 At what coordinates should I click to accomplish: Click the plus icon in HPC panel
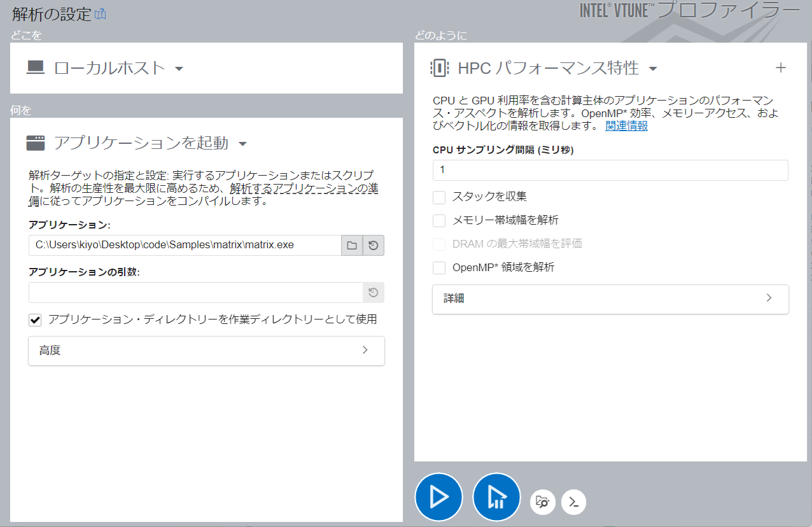(781, 68)
